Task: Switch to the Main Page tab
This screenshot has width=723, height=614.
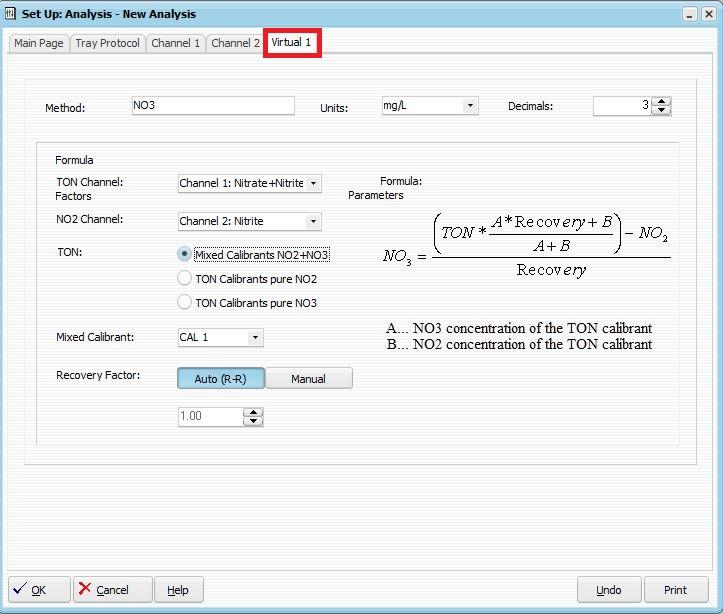Action: click(x=38, y=43)
